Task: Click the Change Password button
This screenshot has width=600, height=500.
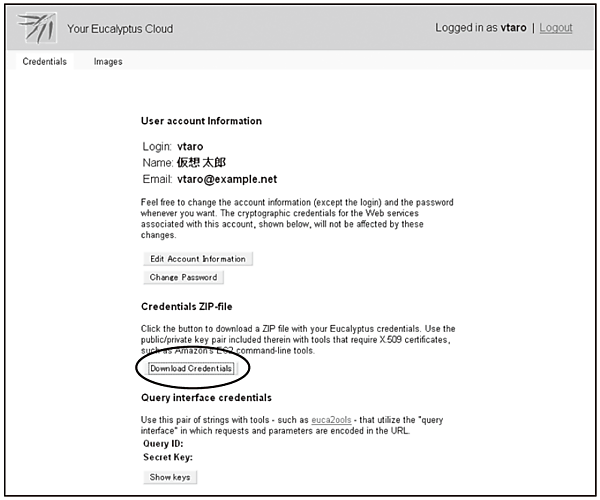Action: coord(182,277)
